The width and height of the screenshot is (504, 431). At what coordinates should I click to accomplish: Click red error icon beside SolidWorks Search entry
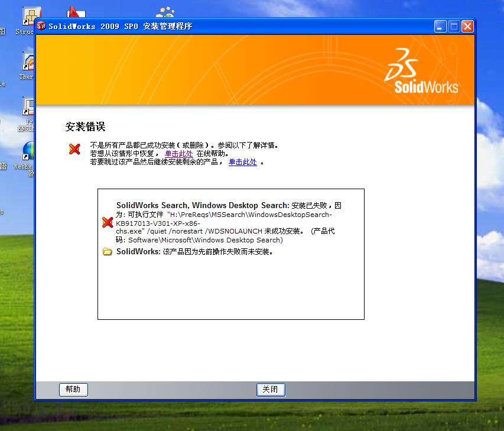coord(108,222)
